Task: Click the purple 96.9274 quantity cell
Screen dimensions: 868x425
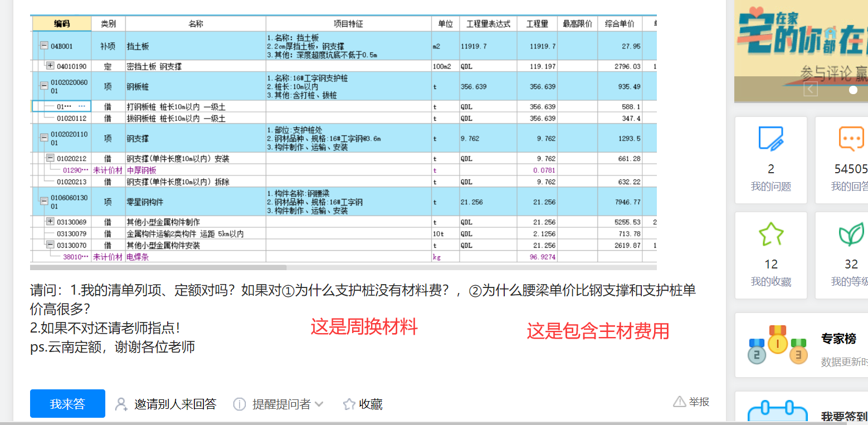Action: (537, 257)
